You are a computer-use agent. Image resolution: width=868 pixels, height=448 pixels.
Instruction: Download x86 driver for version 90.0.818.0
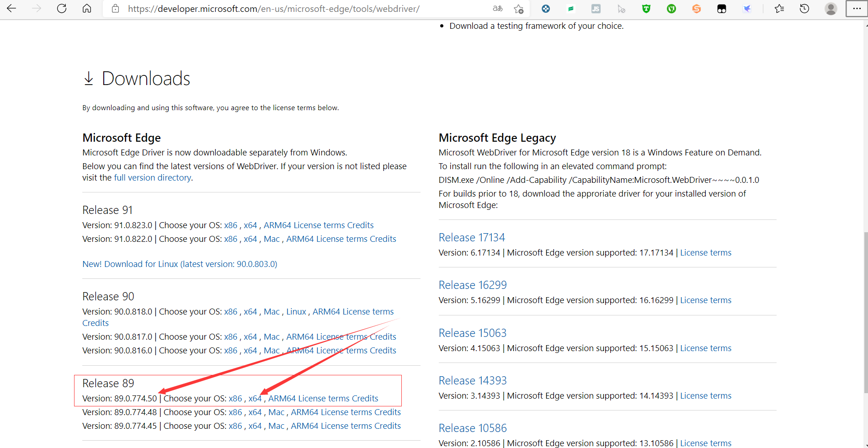click(231, 311)
